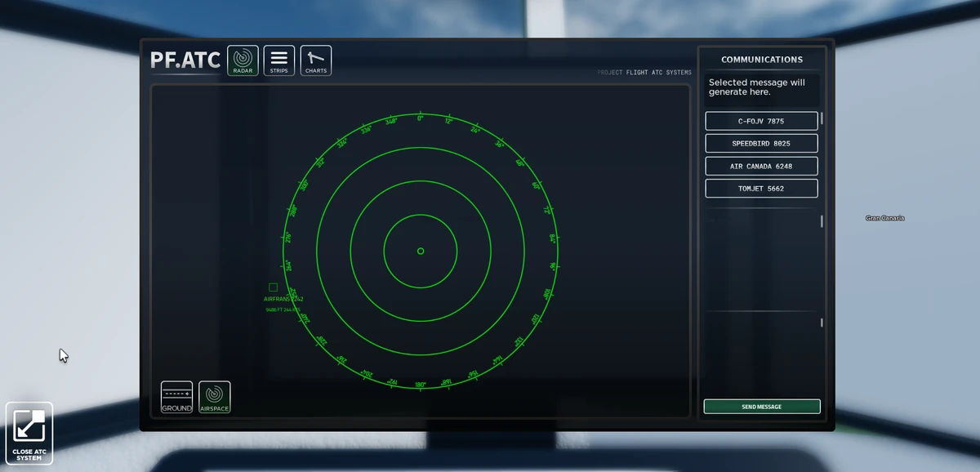Select AIR CANADA 6248 entry
The image size is (980, 472).
point(761,166)
